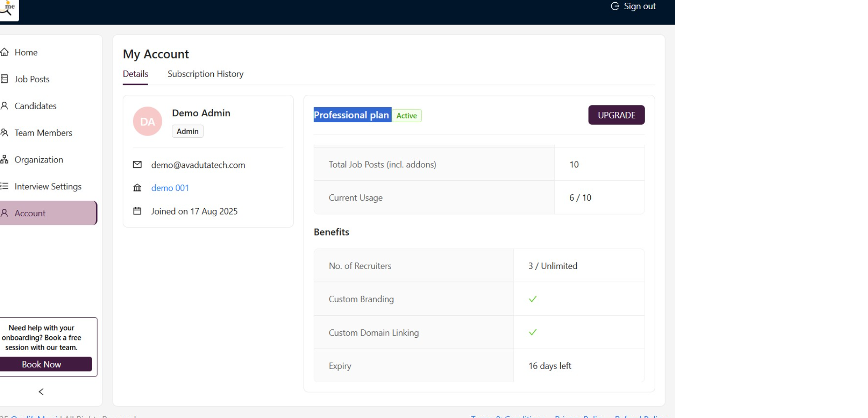Open the Account menu item

[x=30, y=213]
